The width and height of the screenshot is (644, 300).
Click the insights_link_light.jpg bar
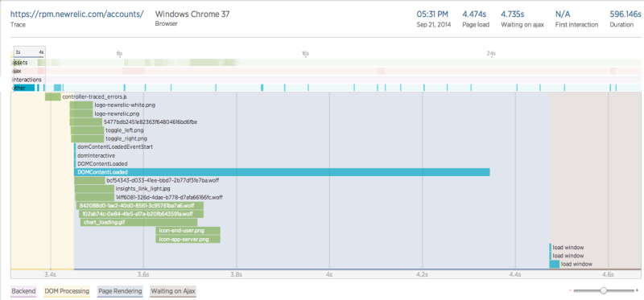[x=94, y=189]
